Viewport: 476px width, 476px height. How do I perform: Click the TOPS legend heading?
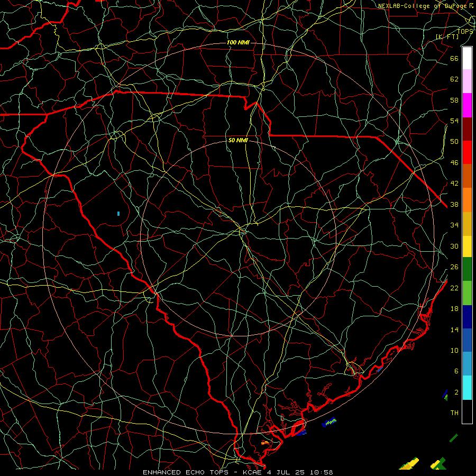coord(465,31)
